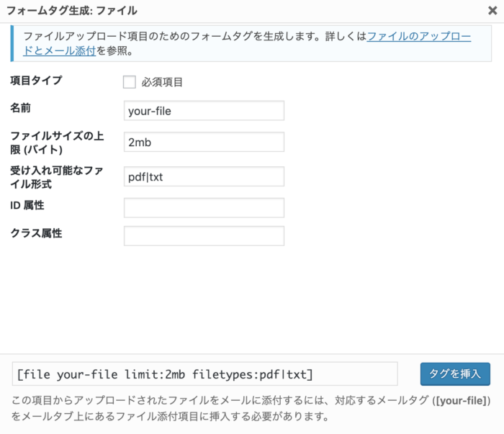This screenshot has width=504, height=434.
Task: Click the クラス属性 label
Action: click(36, 233)
